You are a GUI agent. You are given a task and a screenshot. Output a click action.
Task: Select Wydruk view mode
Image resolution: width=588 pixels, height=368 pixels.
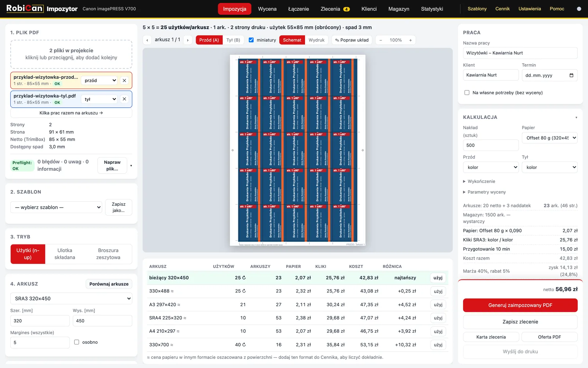pos(316,40)
